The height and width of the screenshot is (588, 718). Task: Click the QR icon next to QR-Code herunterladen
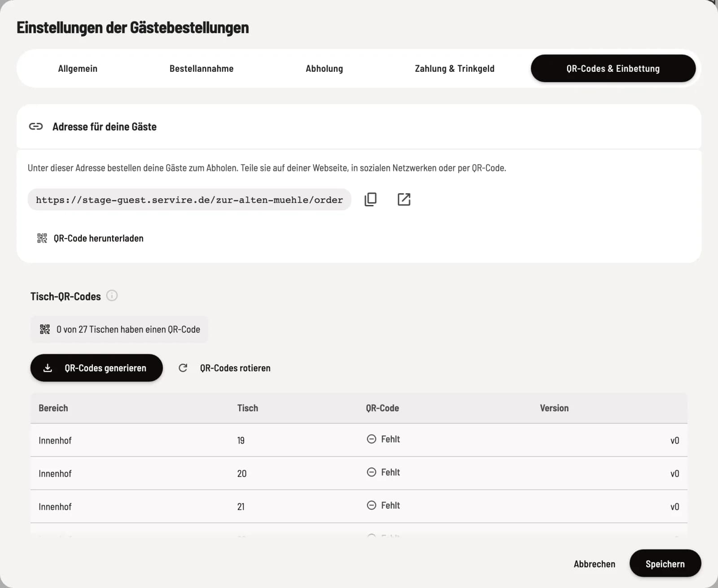click(42, 238)
